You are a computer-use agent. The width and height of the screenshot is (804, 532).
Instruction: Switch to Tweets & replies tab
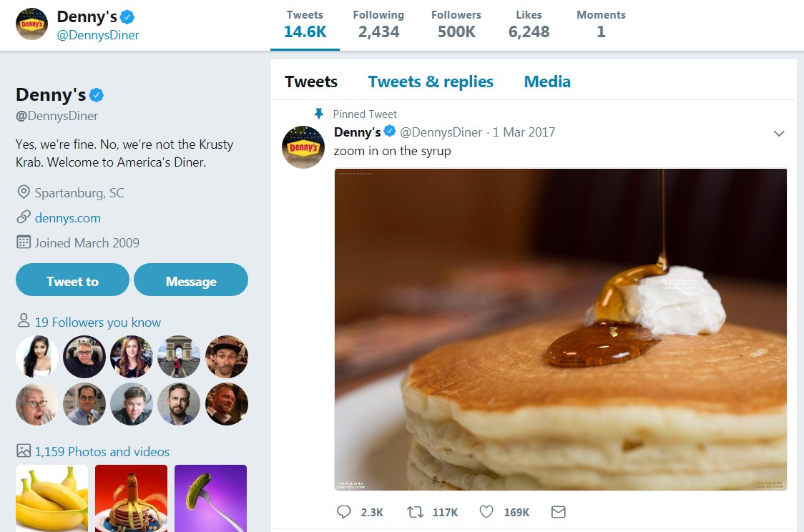tap(431, 82)
